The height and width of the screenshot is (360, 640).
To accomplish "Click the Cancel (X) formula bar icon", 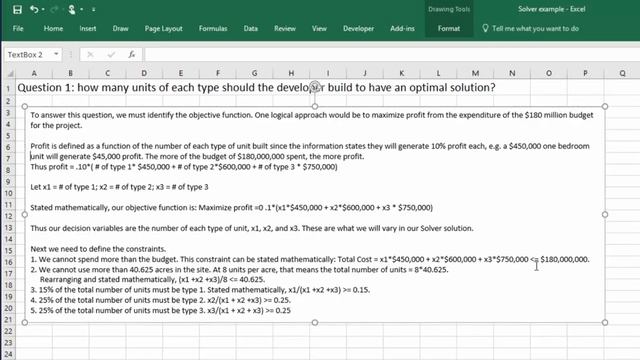I will tap(90, 55).
